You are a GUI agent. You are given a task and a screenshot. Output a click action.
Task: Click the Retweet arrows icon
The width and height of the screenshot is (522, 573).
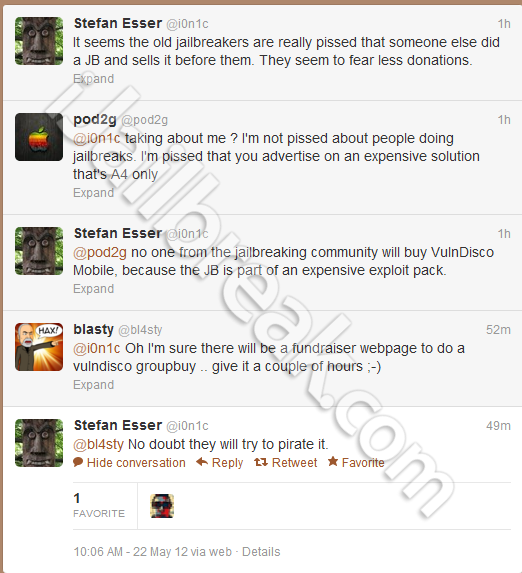[261, 462]
